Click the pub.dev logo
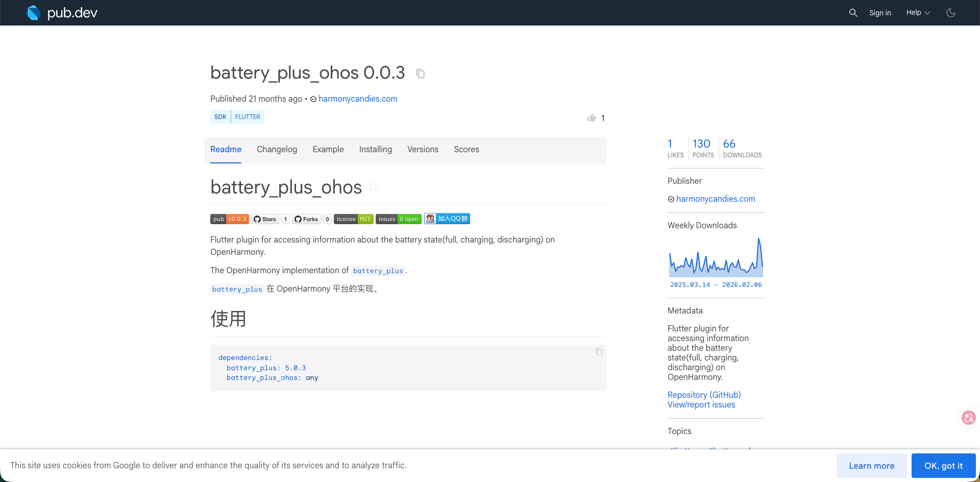This screenshot has height=482, width=980. (62, 13)
